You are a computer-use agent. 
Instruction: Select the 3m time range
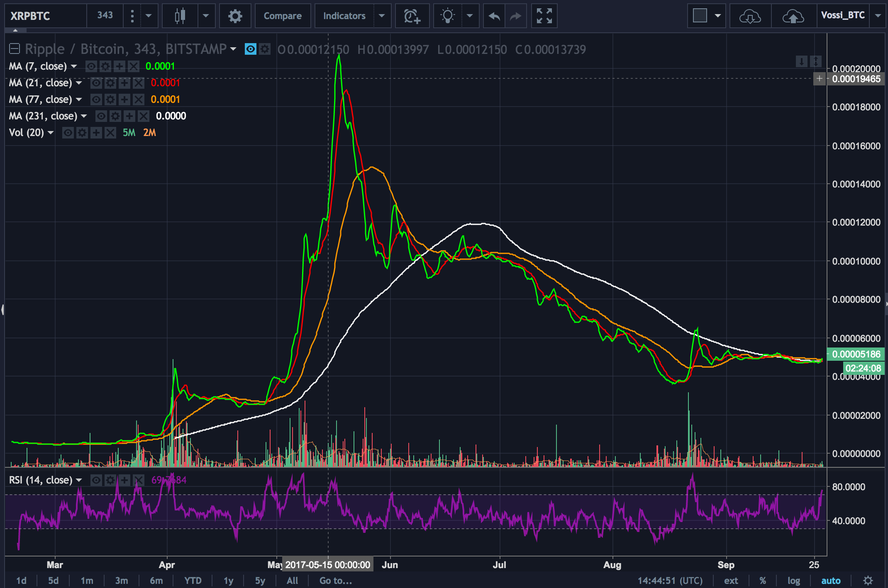pyautogui.click(x=121, y=581)
